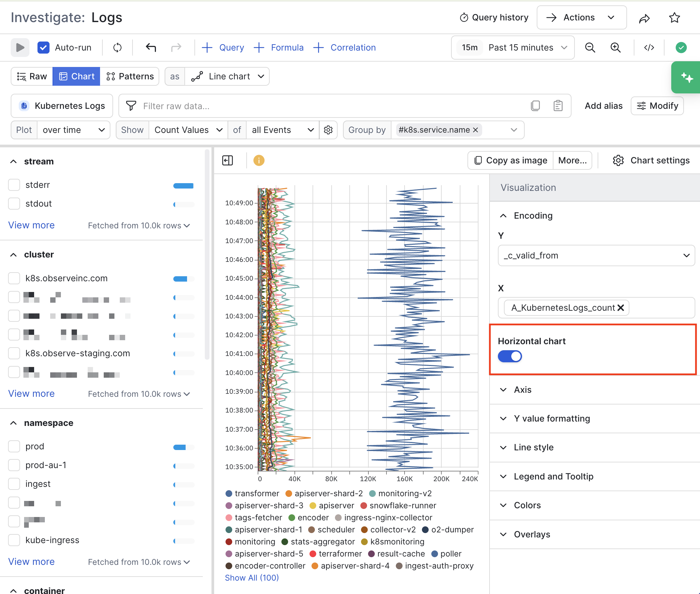Open the code editor brackets icon
This screenshot has width=700, height=594.
[x=649, y=48]
